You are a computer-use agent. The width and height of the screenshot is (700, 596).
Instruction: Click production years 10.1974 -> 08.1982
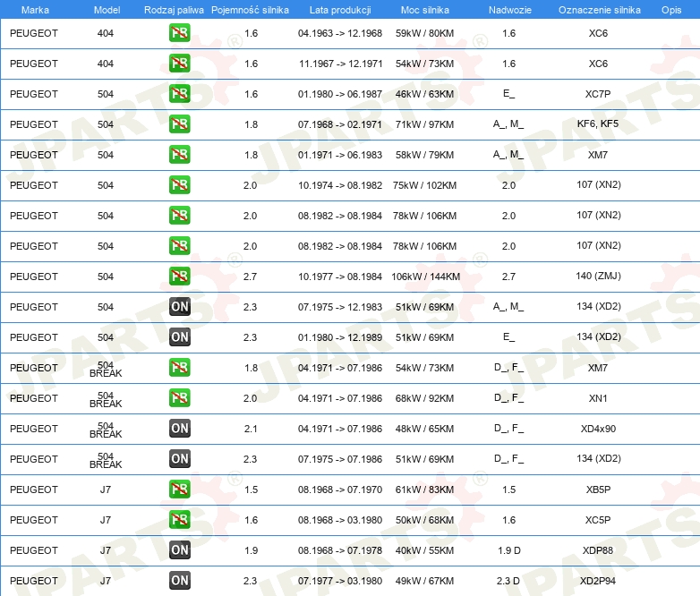point(340,185)
